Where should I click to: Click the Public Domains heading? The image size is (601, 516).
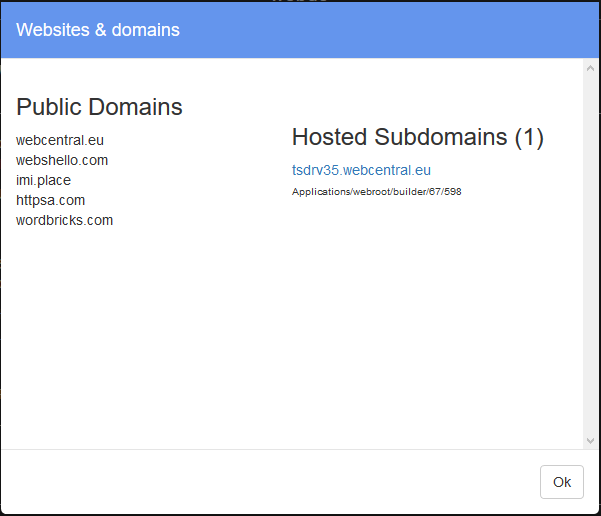tap(99, 107)
